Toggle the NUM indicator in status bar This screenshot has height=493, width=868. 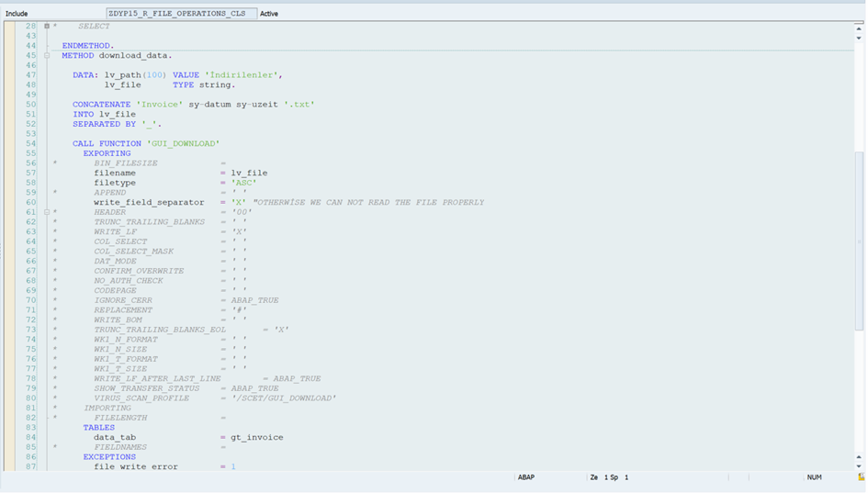(814, 477)
